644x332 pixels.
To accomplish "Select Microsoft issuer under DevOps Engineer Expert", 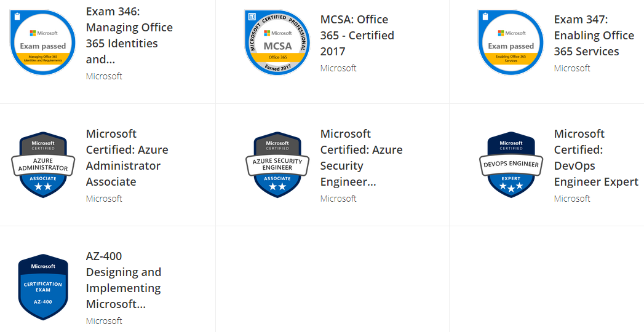I will pyautogui.click(x=572, y=198).
